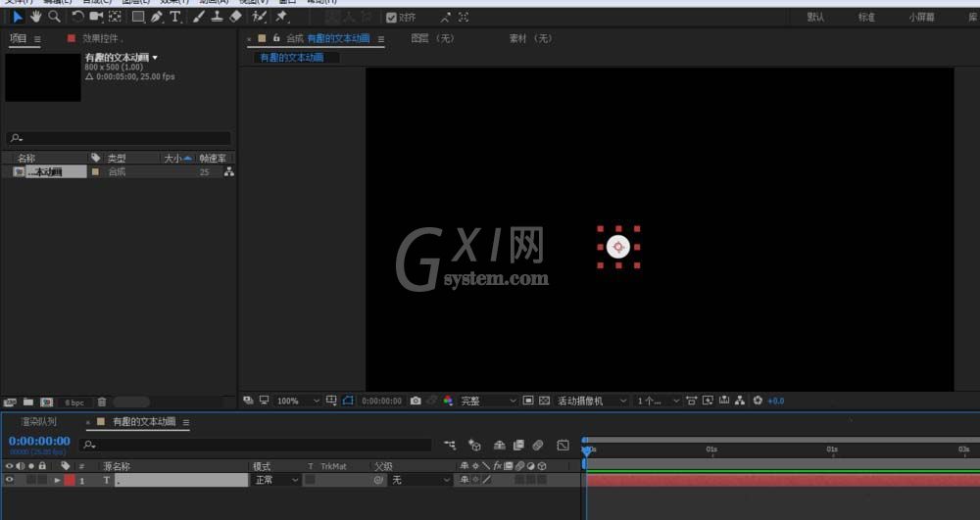Open grid and guide options in viewer
Viewport: 980px width, 520px height.
click(331, 401)
